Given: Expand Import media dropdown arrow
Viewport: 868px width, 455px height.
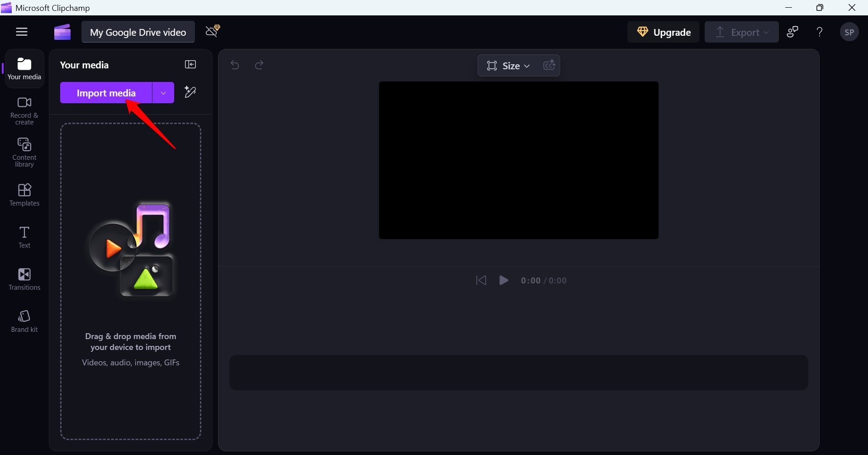Looking at the screenshot, I should click(163, 93).
